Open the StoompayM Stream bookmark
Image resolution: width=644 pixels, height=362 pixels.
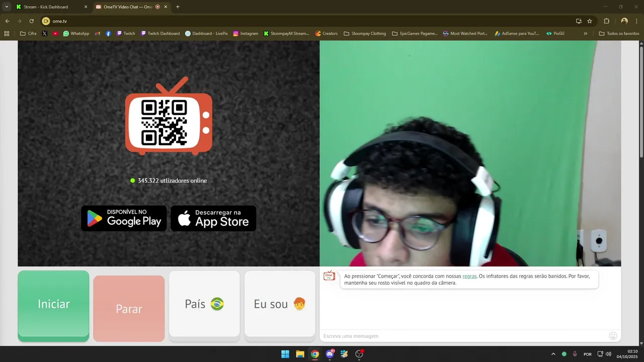click(x=286, y=34)
